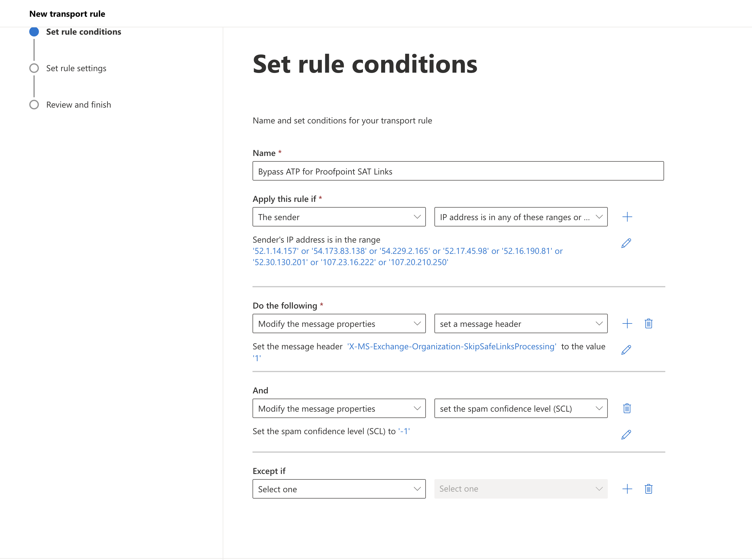Open The sender condition dropdown

tap(339, 217)
